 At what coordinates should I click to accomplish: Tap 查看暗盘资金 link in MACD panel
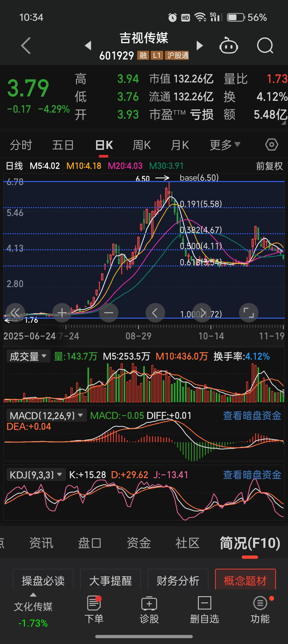tap(252, 415)
